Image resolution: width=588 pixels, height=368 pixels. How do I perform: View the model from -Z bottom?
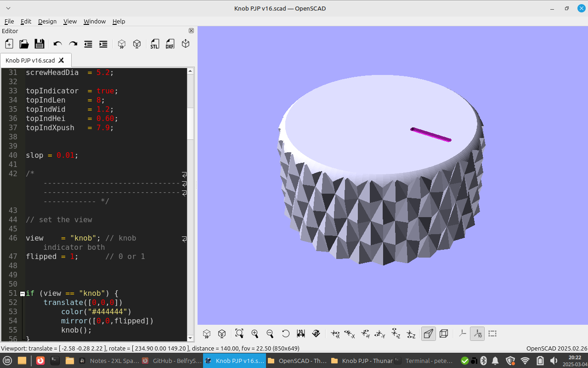(411, 333)
